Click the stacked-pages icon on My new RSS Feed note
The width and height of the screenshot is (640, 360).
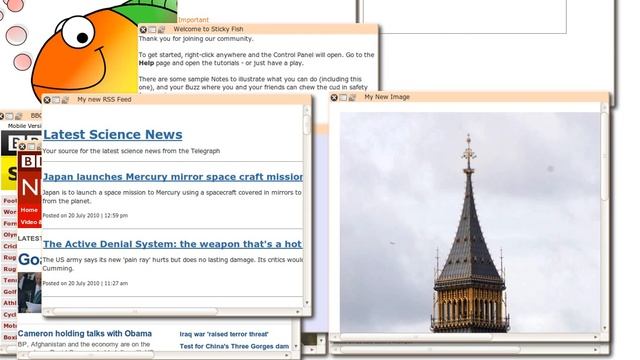[x=65, y=100]
